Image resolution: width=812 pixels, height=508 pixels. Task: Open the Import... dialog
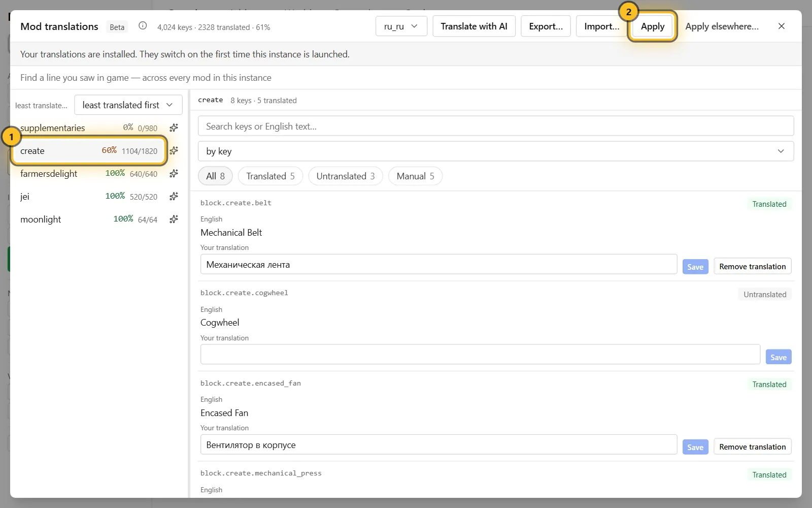point(601,26)
